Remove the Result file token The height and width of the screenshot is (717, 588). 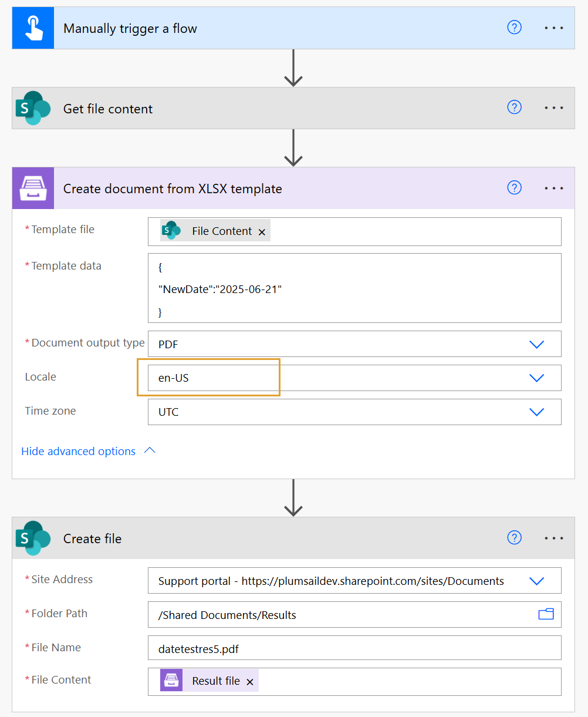click(249, 682)
